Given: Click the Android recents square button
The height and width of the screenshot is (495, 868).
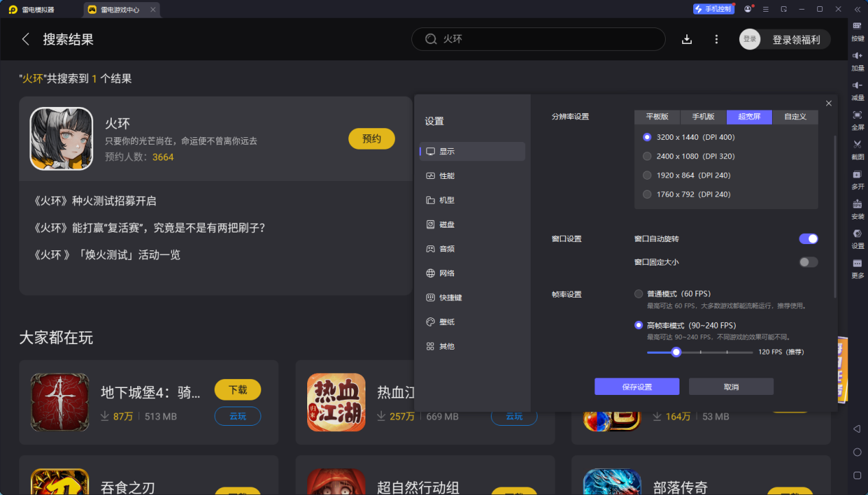Looking at the screenshot, I should pos(857,475).
